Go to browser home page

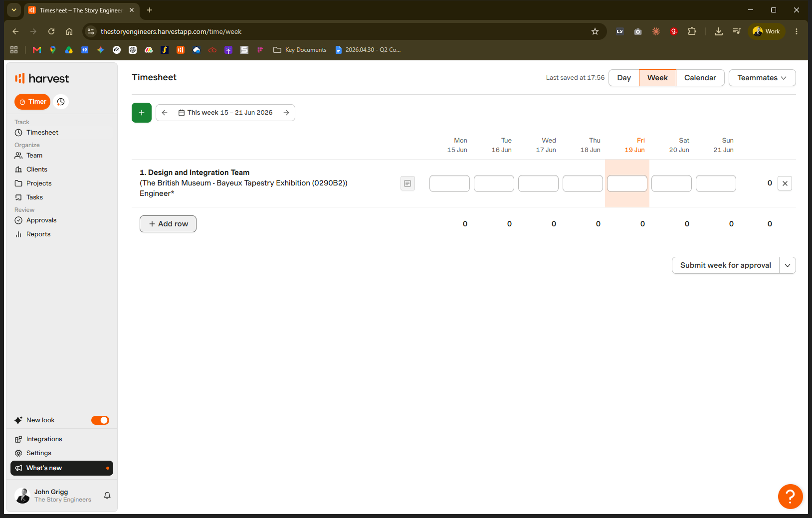pyautogui.click(x=69, y=31)
